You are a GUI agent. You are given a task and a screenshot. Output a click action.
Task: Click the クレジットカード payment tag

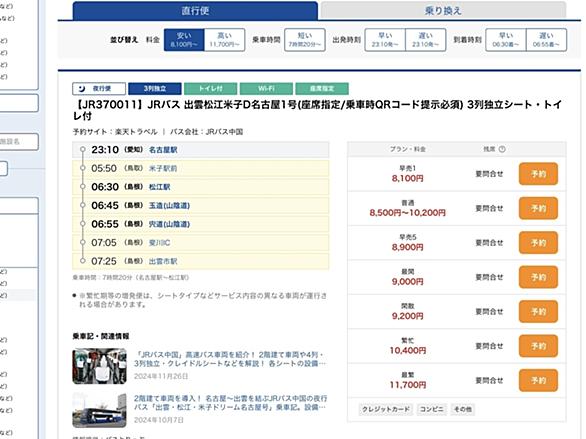coord(386,409)
